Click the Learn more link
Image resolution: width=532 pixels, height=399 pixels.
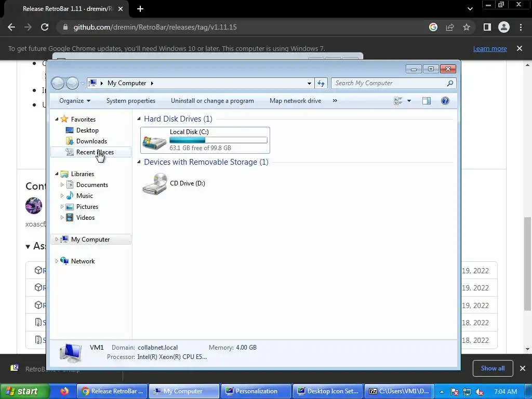(490, 48)
